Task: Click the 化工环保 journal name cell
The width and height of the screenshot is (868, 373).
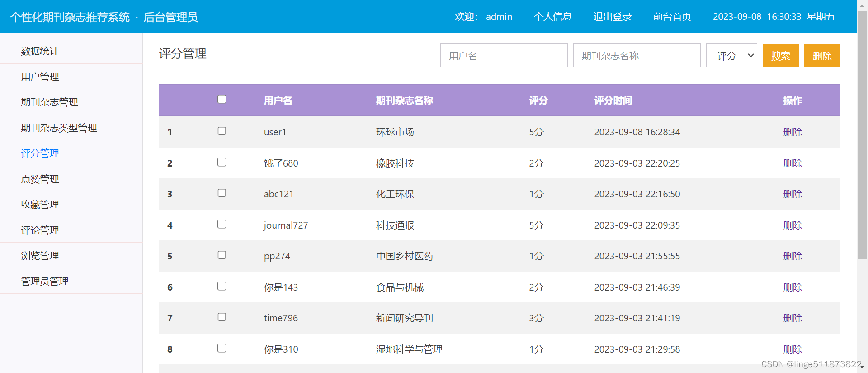Action: 395,194
